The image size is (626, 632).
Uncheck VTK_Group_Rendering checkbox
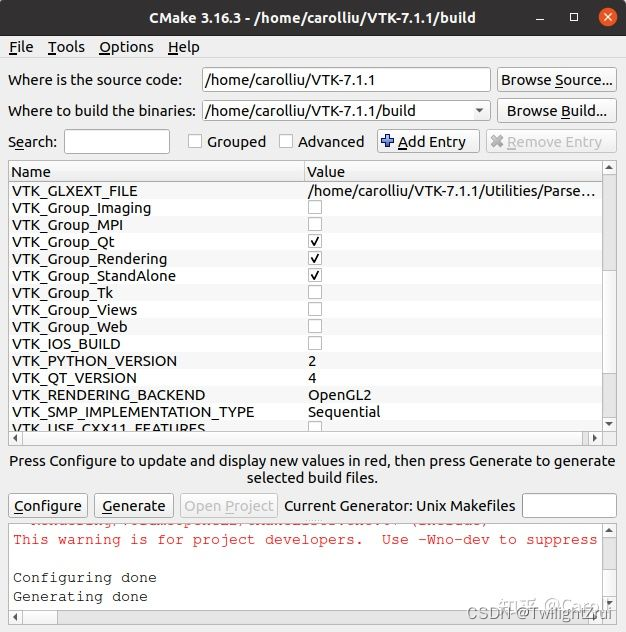coord(315,258)
